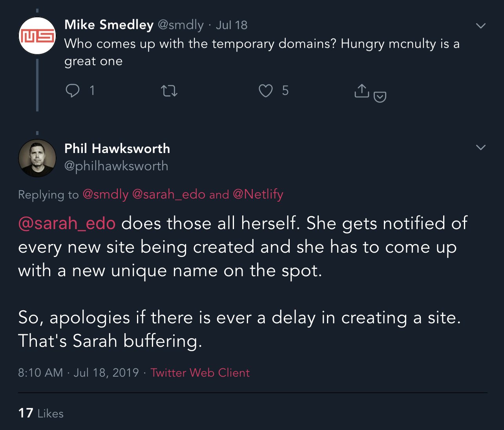Screen dimensions: 504x430
Task: Open the options menu on Phil's tweet
Action: tap(480, 147)
